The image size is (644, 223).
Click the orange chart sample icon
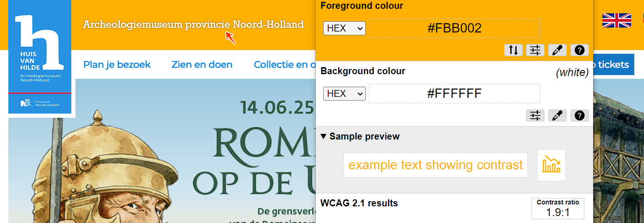coord(551,165)
